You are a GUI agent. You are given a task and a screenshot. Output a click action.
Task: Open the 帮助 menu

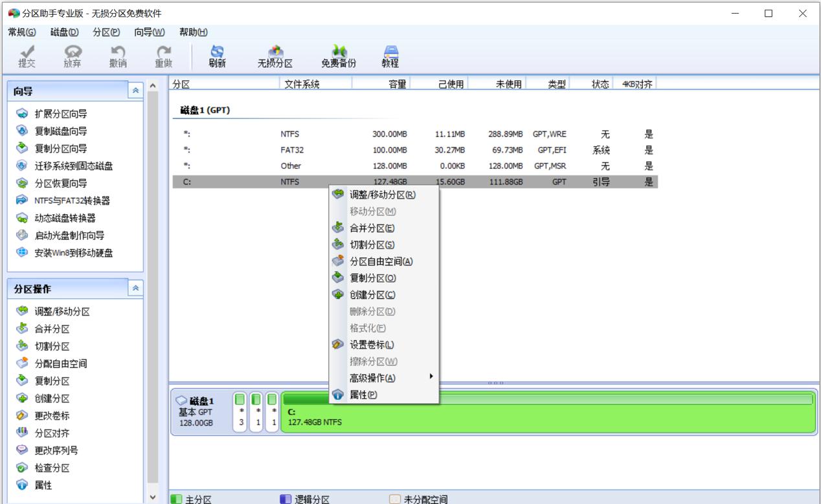click(x=194, y=32)
